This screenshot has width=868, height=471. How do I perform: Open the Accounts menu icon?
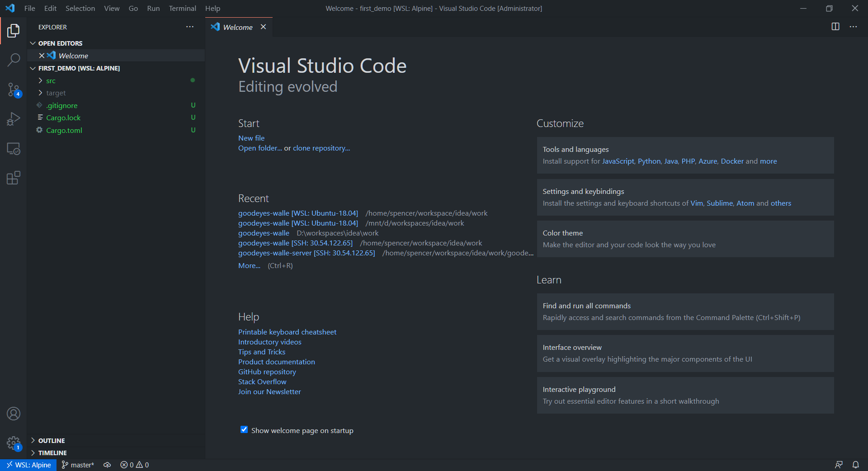[14, 414]
